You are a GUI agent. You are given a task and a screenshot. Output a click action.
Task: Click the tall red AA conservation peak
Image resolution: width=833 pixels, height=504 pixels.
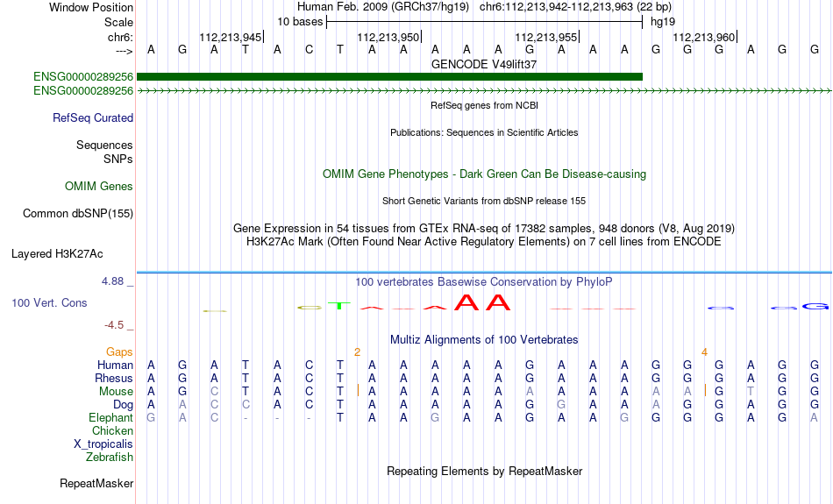tap(482, 302)
